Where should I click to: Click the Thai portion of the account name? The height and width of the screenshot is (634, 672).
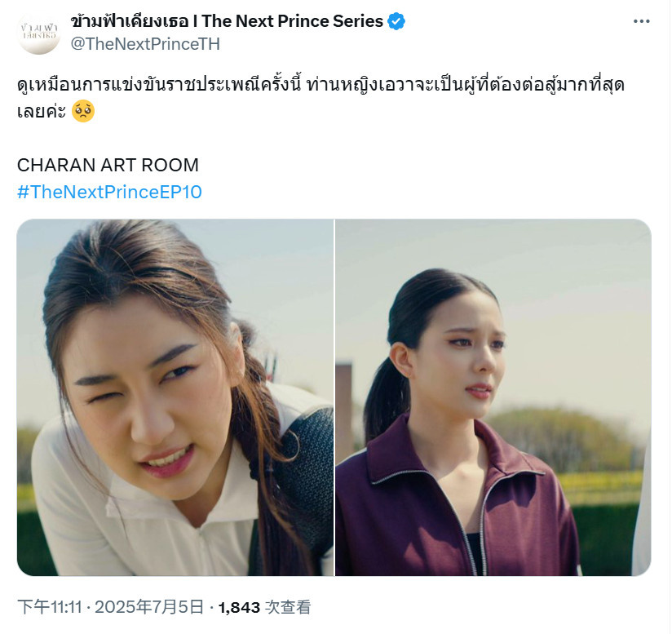130,21
